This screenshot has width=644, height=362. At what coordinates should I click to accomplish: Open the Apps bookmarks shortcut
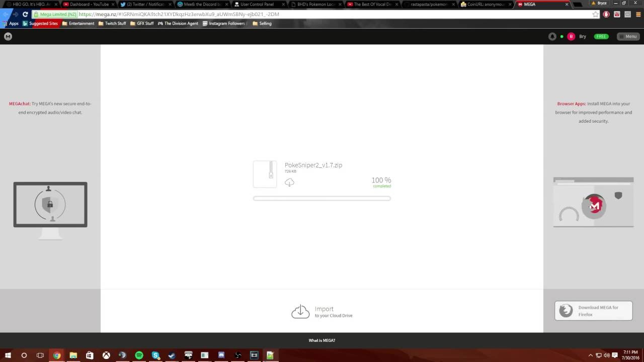(x=11, y=24)
